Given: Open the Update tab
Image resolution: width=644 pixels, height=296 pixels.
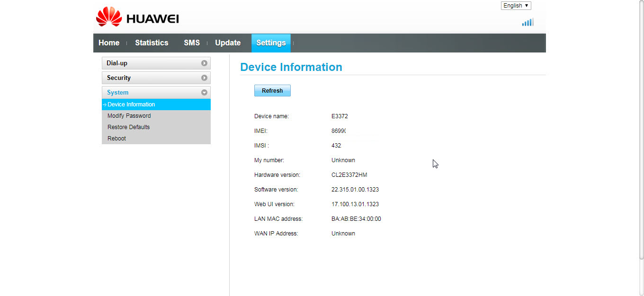Looking at the screenshot, I should 228,43.
